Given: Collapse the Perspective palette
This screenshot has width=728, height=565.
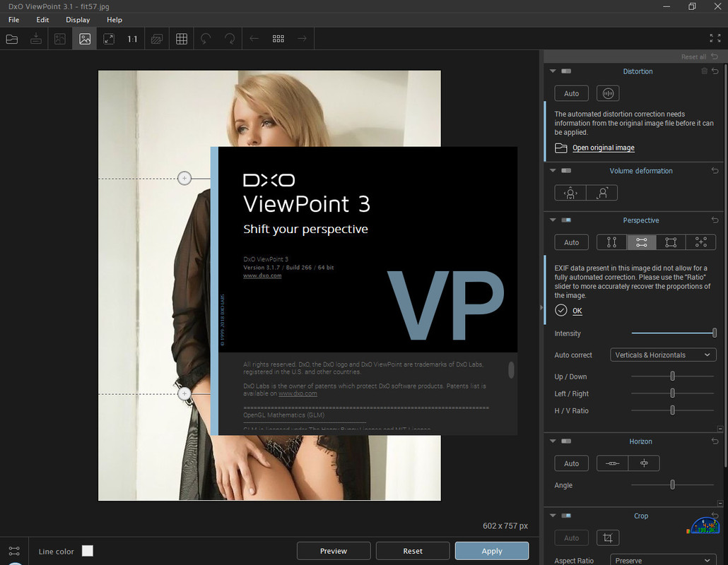Looking at the screenshot, I should tap(553, 220).
